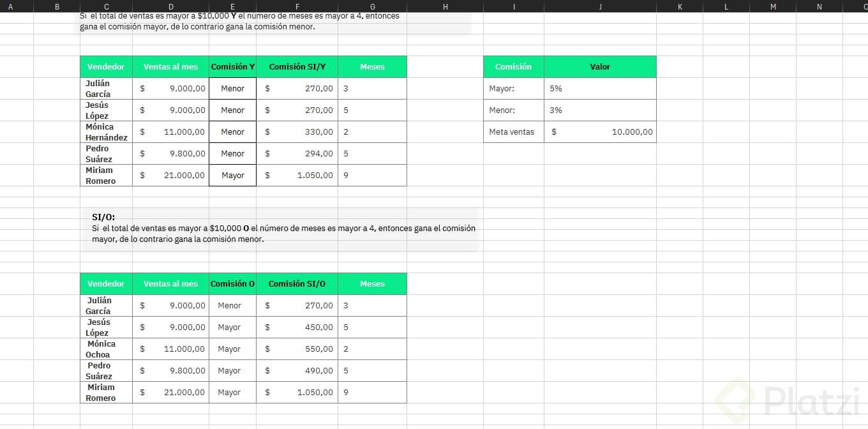
Task: Select months value 9 in the Comisión O table
Action: pos(372,393)
